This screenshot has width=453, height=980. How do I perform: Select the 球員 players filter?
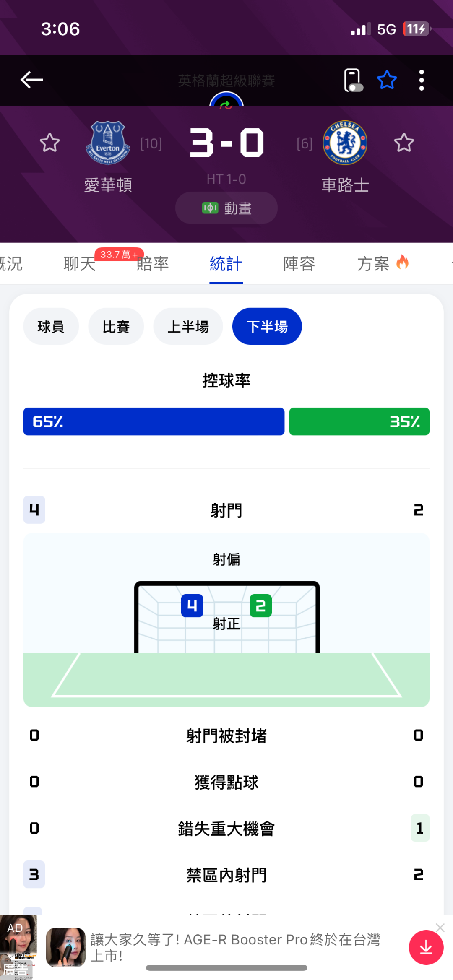[x=51, y=326]
